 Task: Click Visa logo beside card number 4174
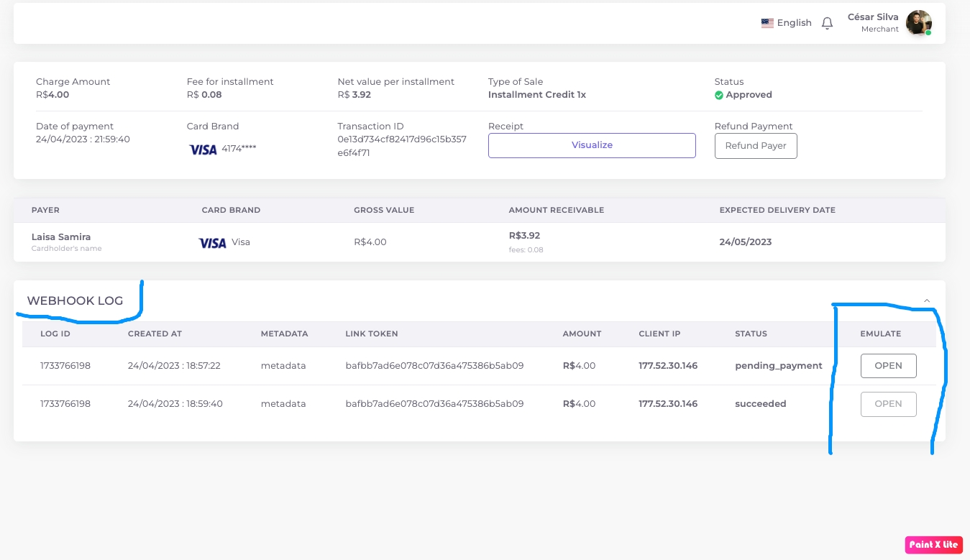[x=203, y=150]
